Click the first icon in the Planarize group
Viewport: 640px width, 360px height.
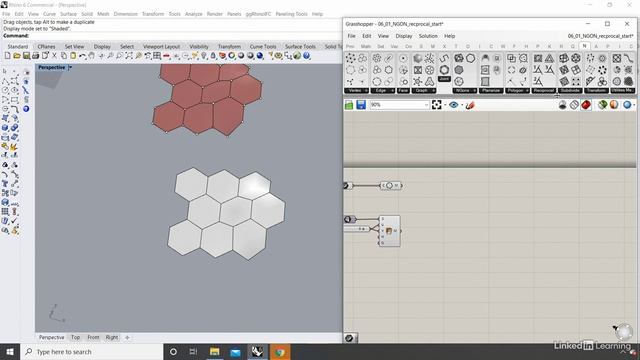click(x=485, y=58)
